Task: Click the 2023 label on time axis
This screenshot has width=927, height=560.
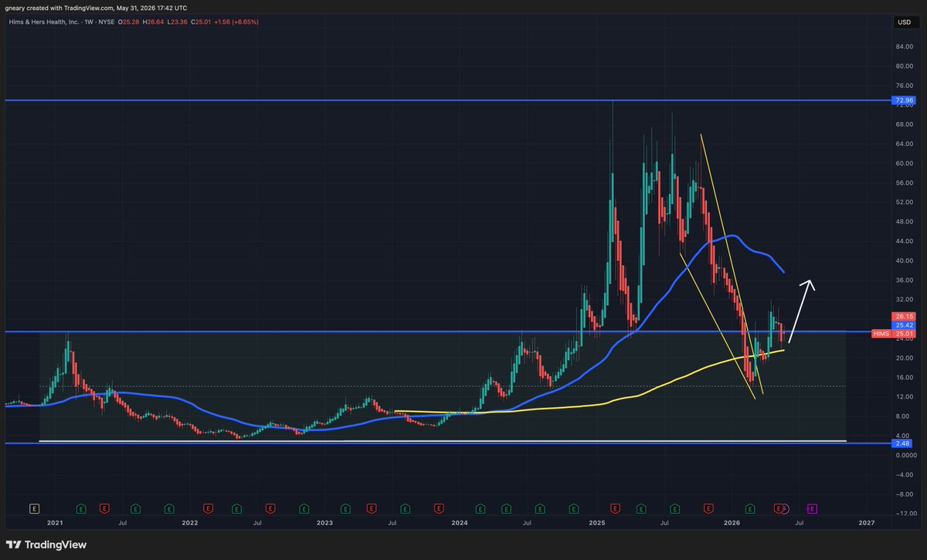Action: [x=324, y=523]
